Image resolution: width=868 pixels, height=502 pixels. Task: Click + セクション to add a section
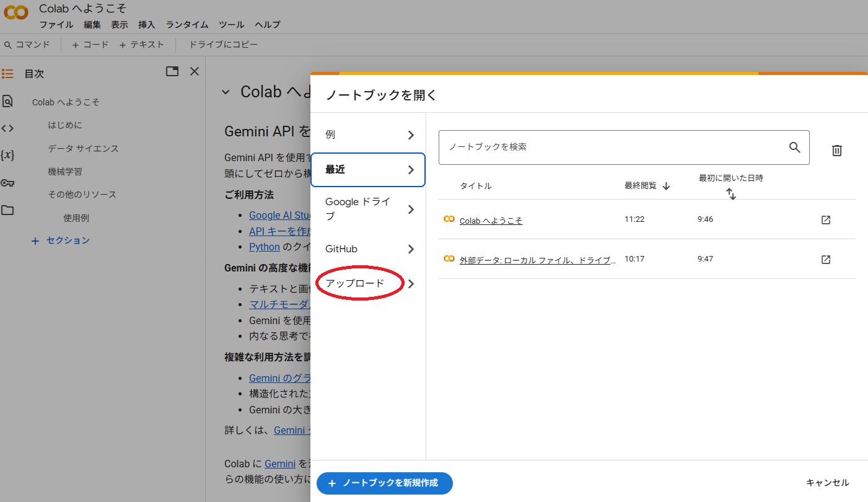pos(61,240)
